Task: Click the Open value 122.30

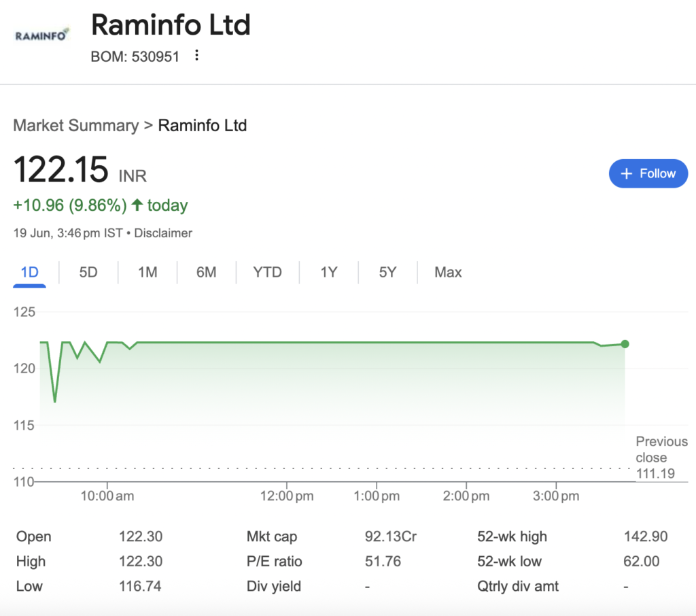Action: click(x=141, y=536)
